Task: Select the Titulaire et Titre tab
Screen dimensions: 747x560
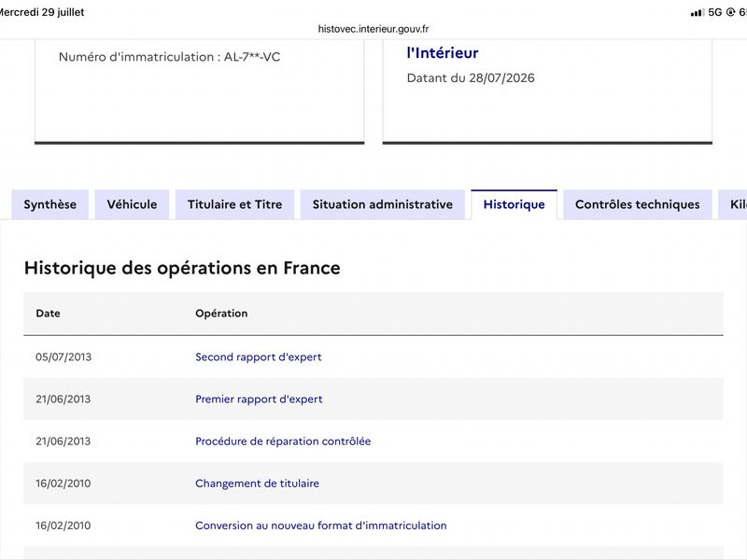Action: pos(235,204)
